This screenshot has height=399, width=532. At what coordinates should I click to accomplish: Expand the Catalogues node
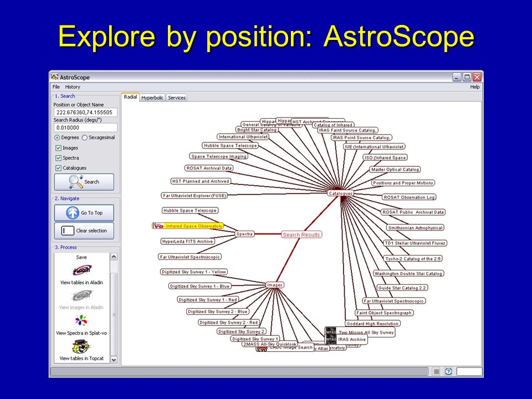[341, 193]
